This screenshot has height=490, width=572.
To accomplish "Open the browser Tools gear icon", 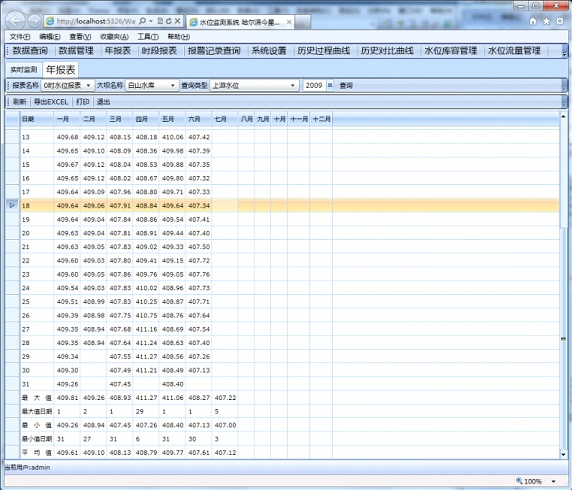I will [x=559, y=21].
